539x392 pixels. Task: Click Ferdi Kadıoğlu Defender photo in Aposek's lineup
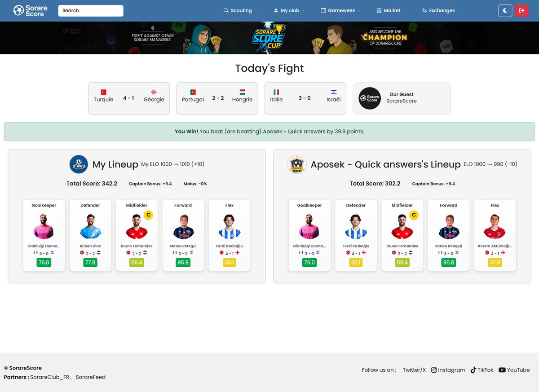click(356, 226)
